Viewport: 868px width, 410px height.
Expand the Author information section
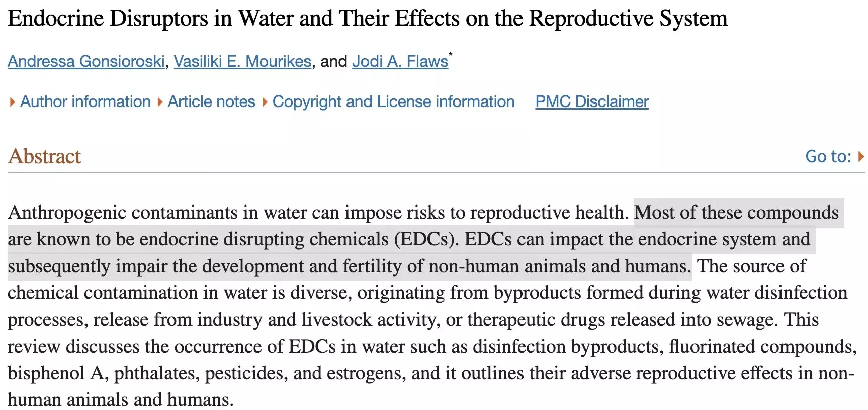point(85,101)
